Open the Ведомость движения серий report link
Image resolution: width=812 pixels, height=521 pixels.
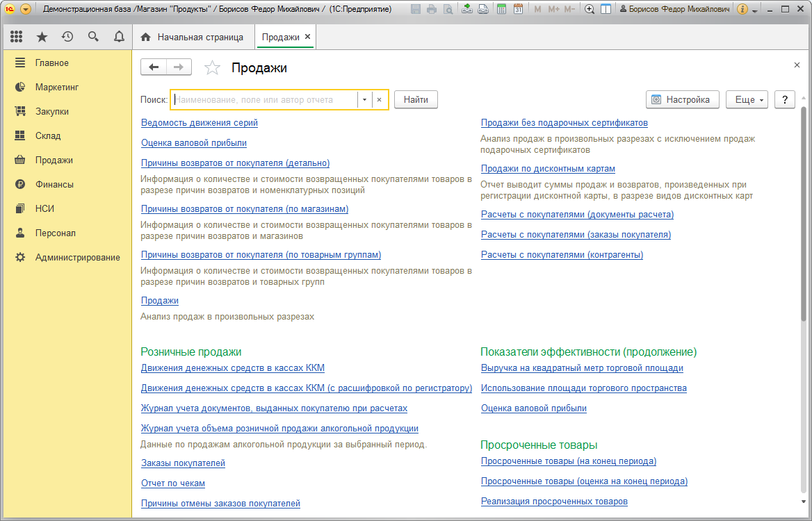click(200, 123)
